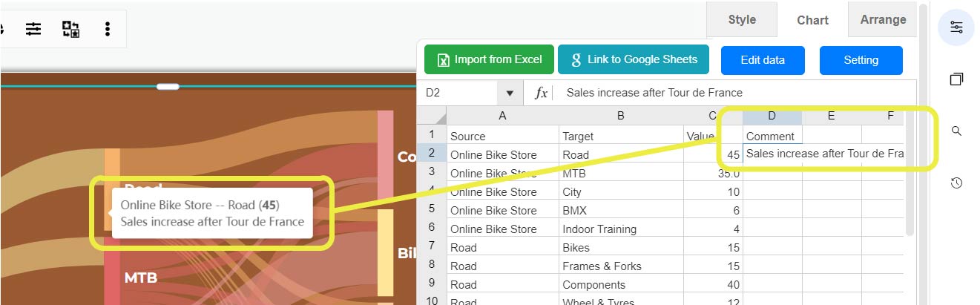Click the sliders adjust icon in toolbar

tap(33, 29)
